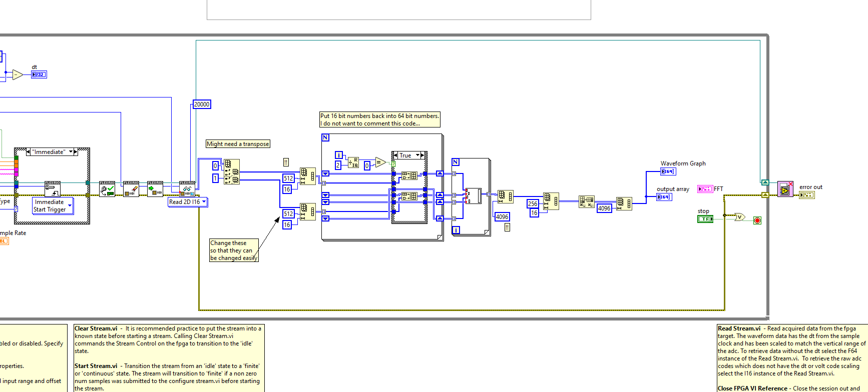Click the Close FPGA VI Reference node
868x392 pixels.
tap(785, 189)
